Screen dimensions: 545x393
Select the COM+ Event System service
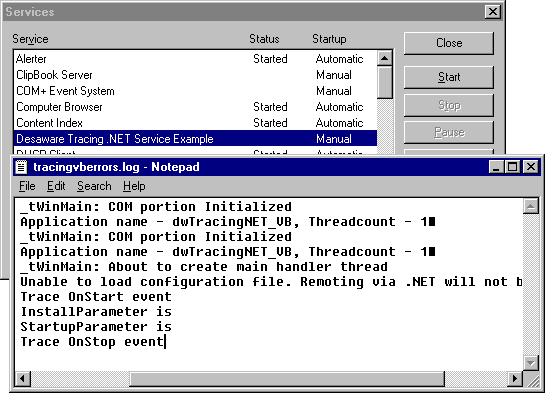195,91
